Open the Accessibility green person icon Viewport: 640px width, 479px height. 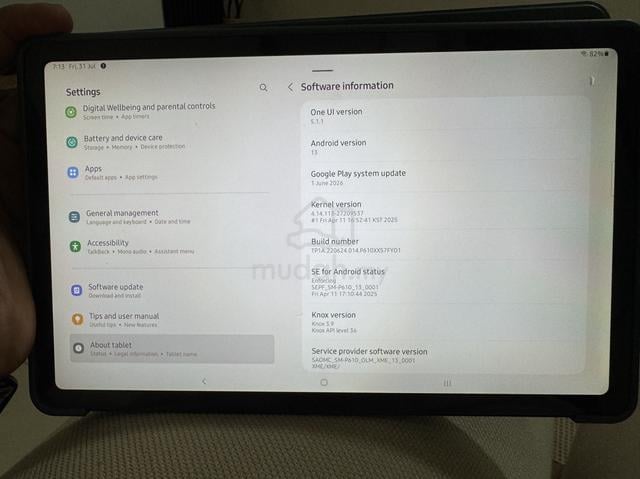coord(75,246)
